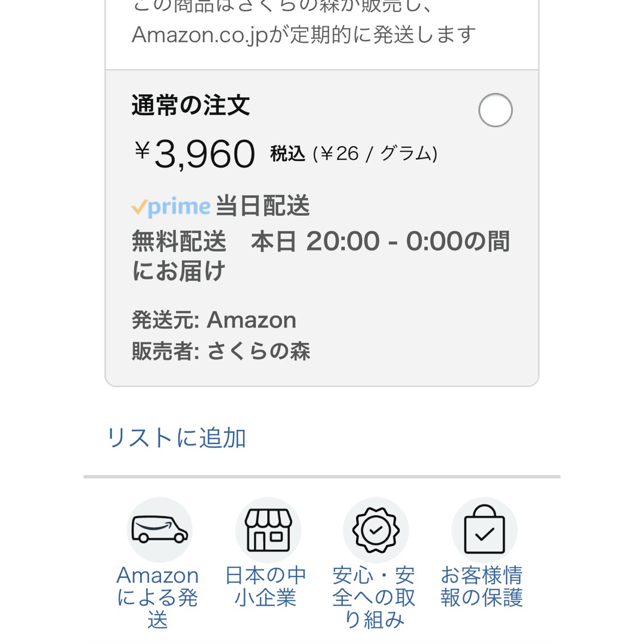Click the 無料配送 本日 20:00 delivery message

321,255
